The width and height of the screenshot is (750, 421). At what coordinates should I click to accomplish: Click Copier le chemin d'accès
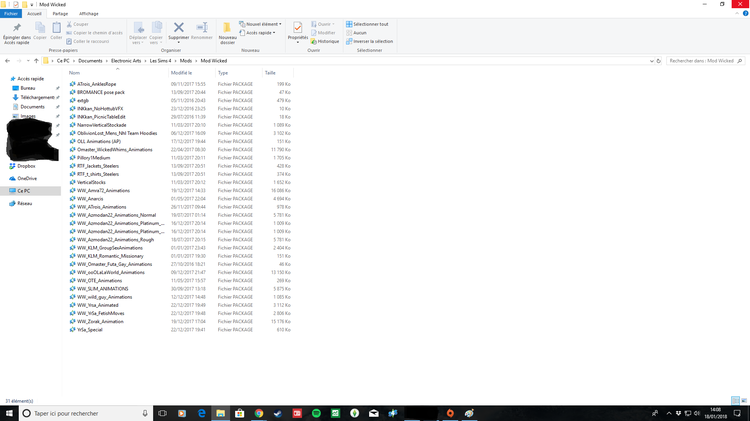(94, 33)
